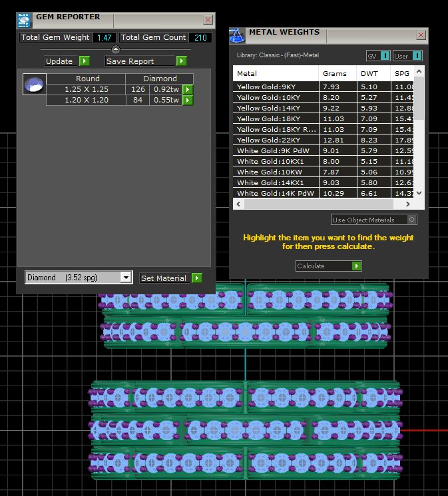Click the gem count 84 cell
448x496 pixels.
click(x=138, y=101)
